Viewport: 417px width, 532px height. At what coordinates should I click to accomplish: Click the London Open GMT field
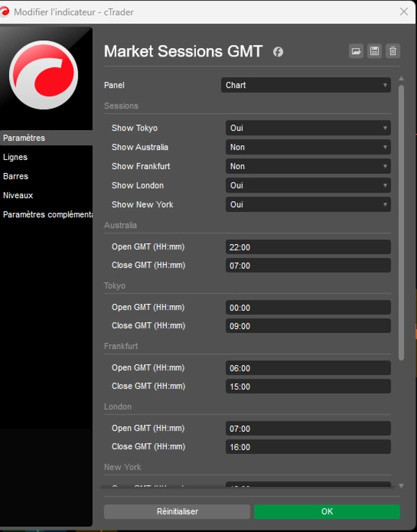tap(308, 428)
